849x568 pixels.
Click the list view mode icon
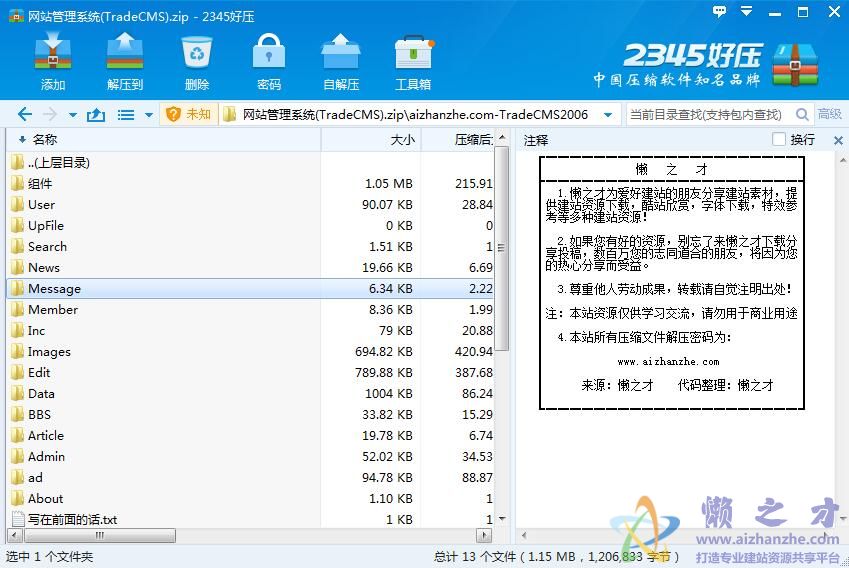(x=126, y=115)
